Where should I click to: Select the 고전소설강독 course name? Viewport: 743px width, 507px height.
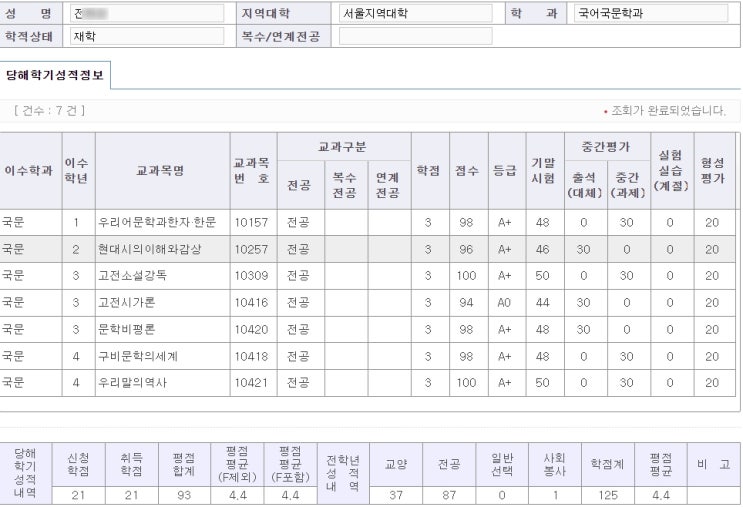[132, 276]
